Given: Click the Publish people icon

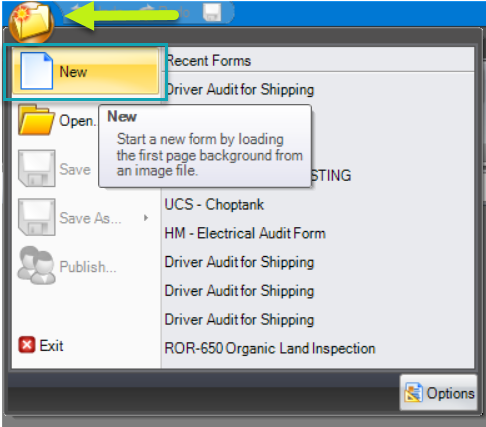Looking at the screenshot, I should point(36,265).
